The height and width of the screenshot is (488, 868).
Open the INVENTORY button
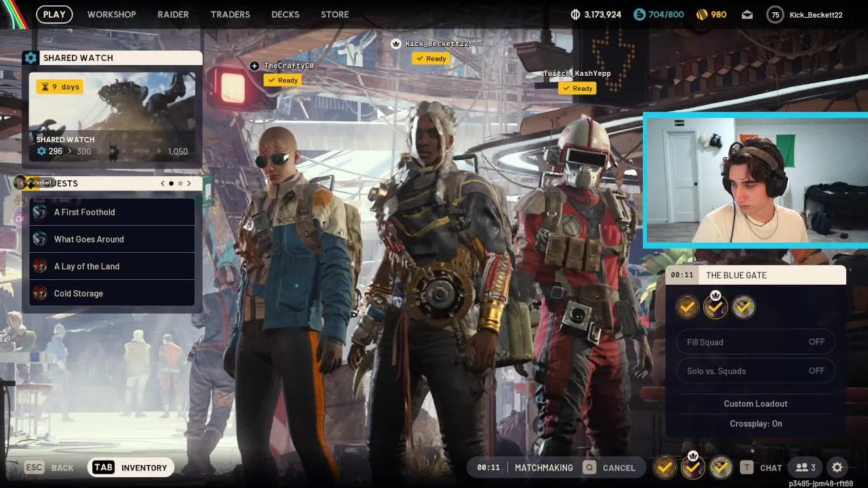pyautogui.click(x=130, y=468)
